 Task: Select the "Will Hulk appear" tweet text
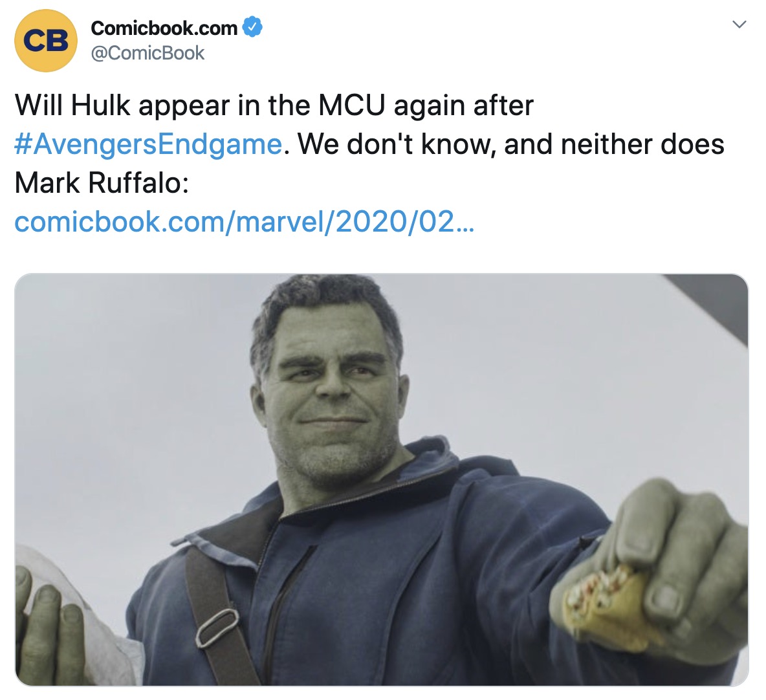[x=274, y=105]
